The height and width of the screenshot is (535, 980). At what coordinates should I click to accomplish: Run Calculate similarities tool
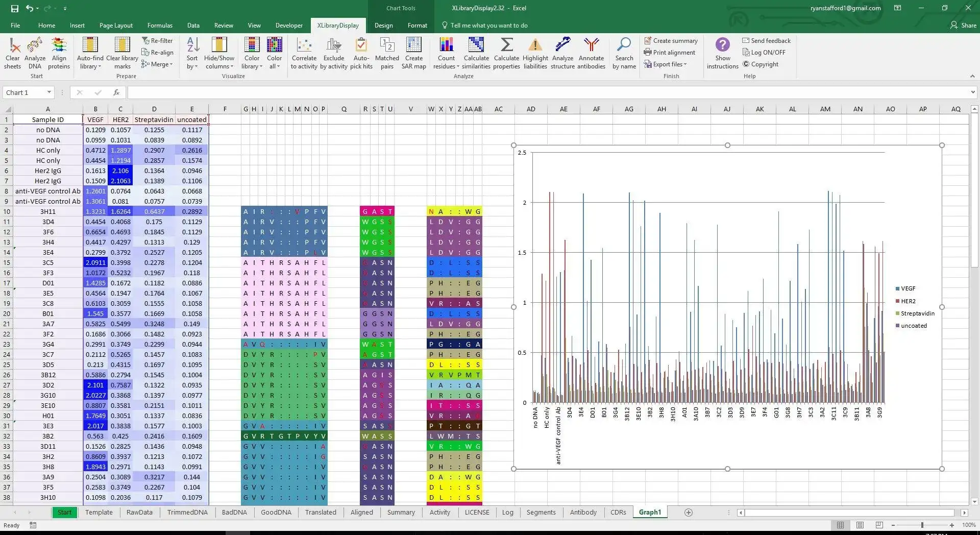pyautogui.click(x=476, y=53)
